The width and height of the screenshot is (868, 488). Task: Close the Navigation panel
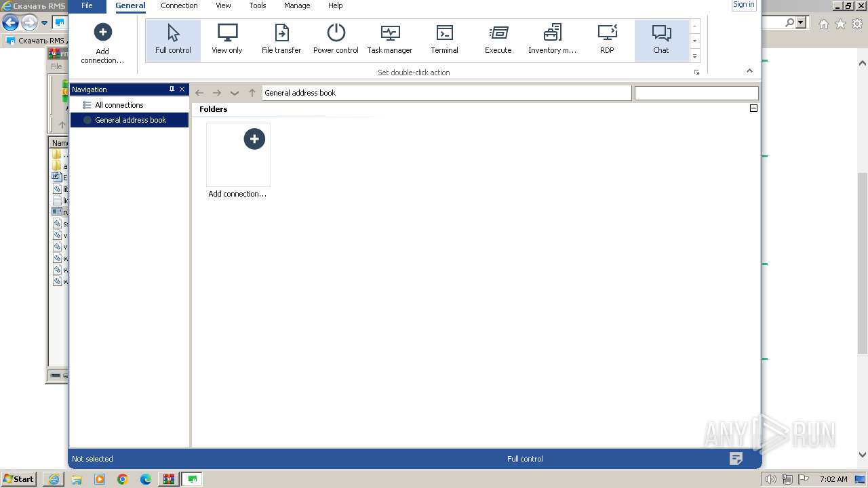point(182,89)
